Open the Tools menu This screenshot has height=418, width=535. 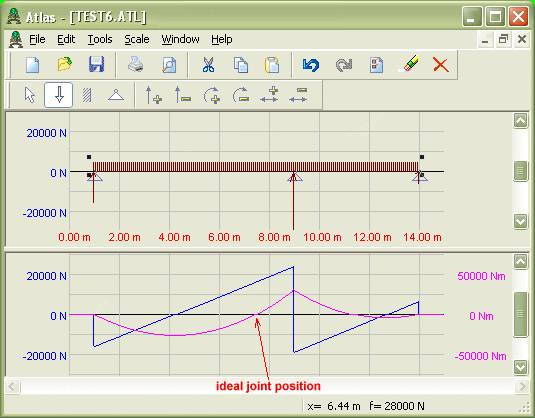pos(100,39)
